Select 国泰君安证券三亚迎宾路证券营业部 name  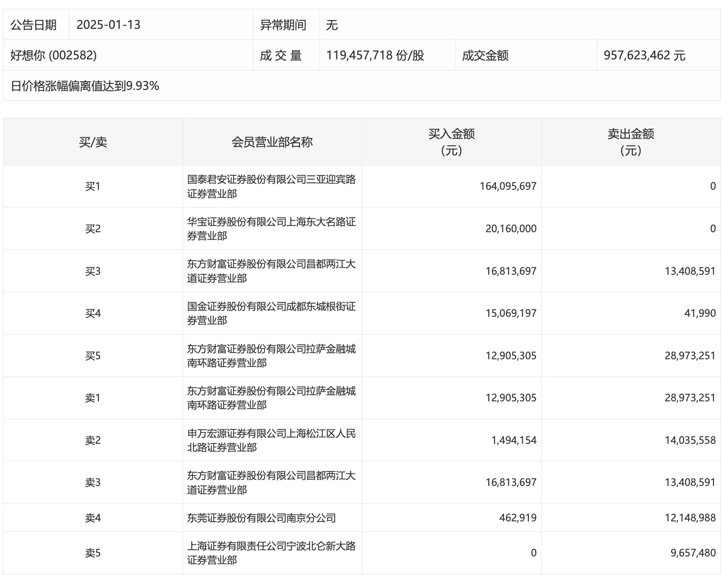pos(271,186)
